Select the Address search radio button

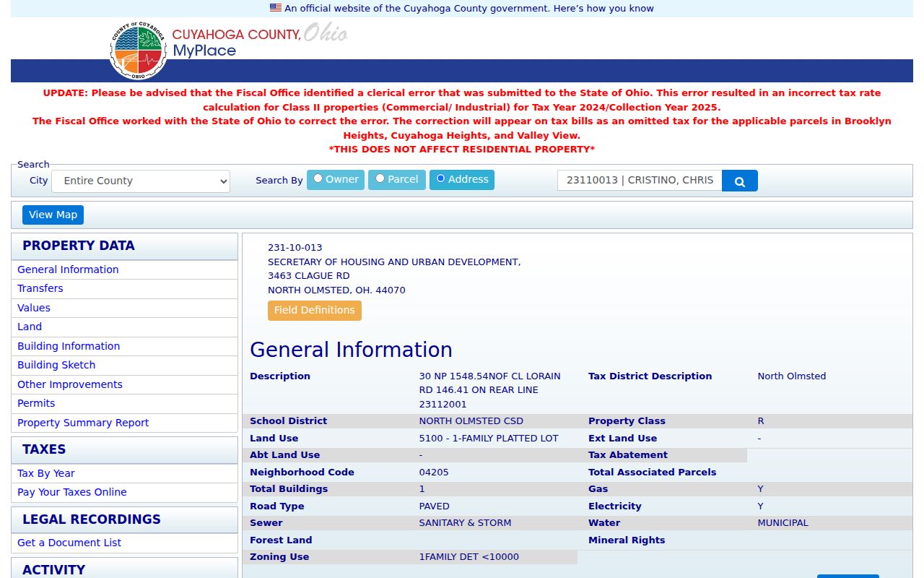[x=440, y=178]
